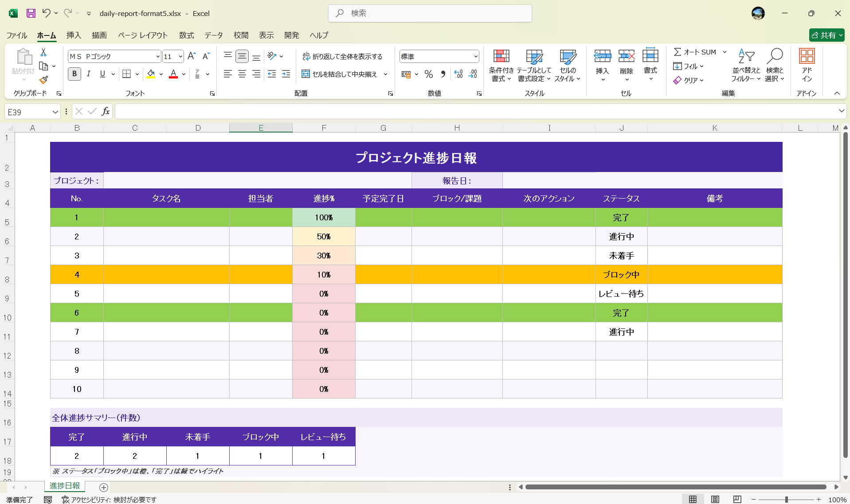Select the ブロック中 status cell
This screenshot has width=850, height=504.
pos(621,274)
